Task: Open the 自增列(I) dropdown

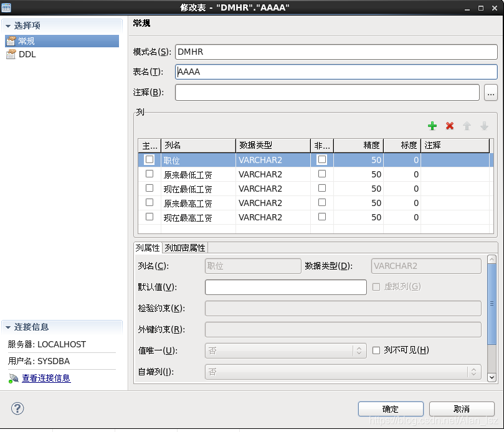Action: pos(343,372)
